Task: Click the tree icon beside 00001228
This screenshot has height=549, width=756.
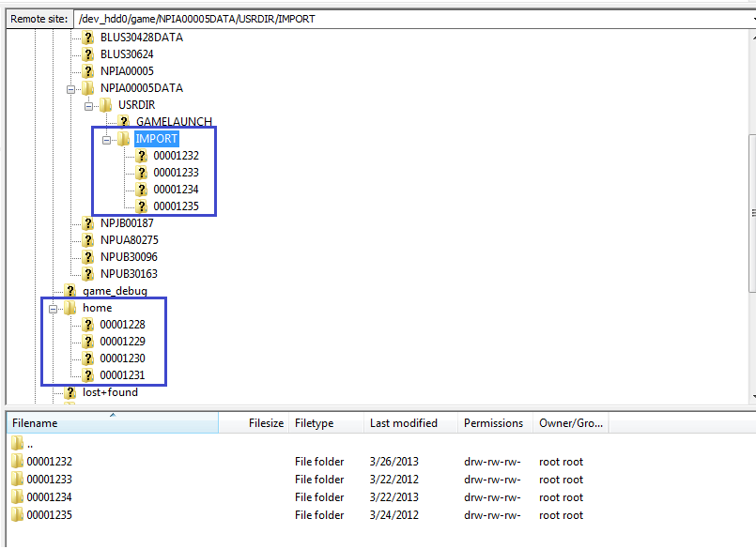Action: point(87,325)
